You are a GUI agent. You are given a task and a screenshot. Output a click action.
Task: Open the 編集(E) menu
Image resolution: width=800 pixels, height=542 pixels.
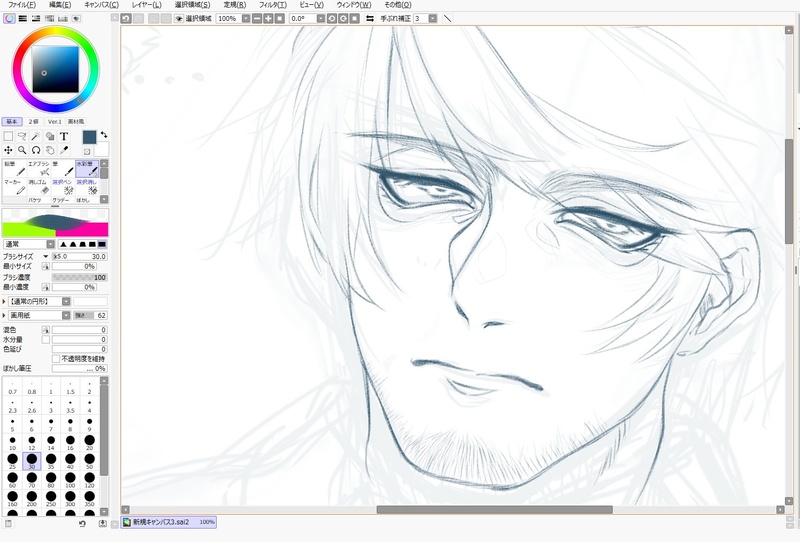(60, 5)
